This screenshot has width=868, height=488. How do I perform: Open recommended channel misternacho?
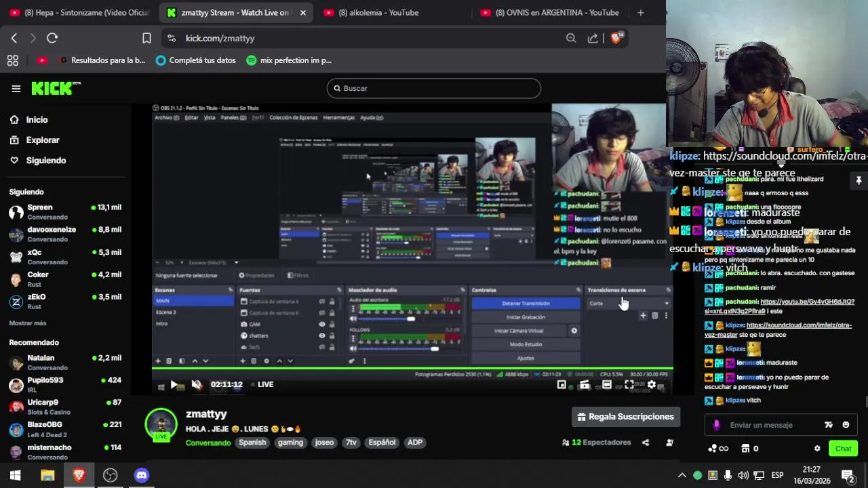tap(65, 451)
